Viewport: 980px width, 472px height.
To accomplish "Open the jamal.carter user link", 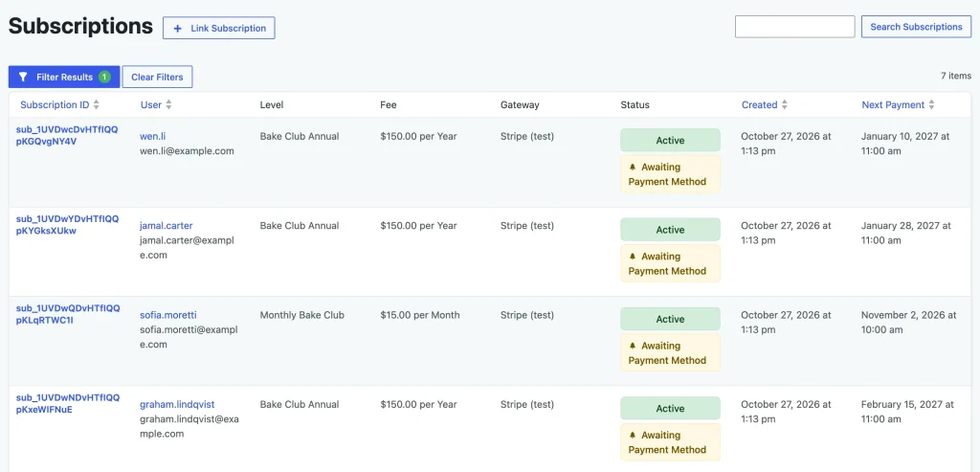I will [167, 226].
